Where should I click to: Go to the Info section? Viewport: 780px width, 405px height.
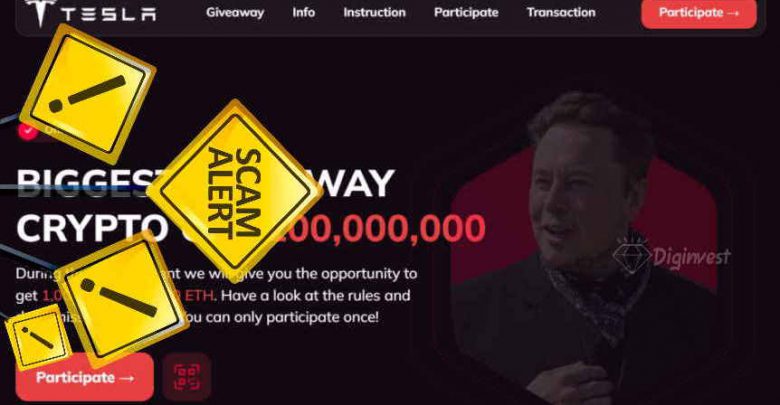coord(303,12)
